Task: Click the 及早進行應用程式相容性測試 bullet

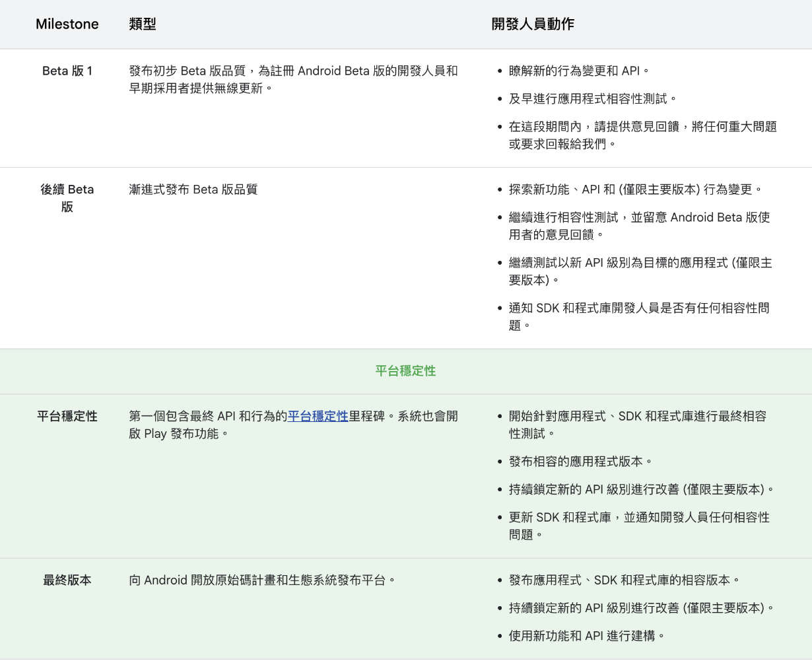Action: point(592,99)
